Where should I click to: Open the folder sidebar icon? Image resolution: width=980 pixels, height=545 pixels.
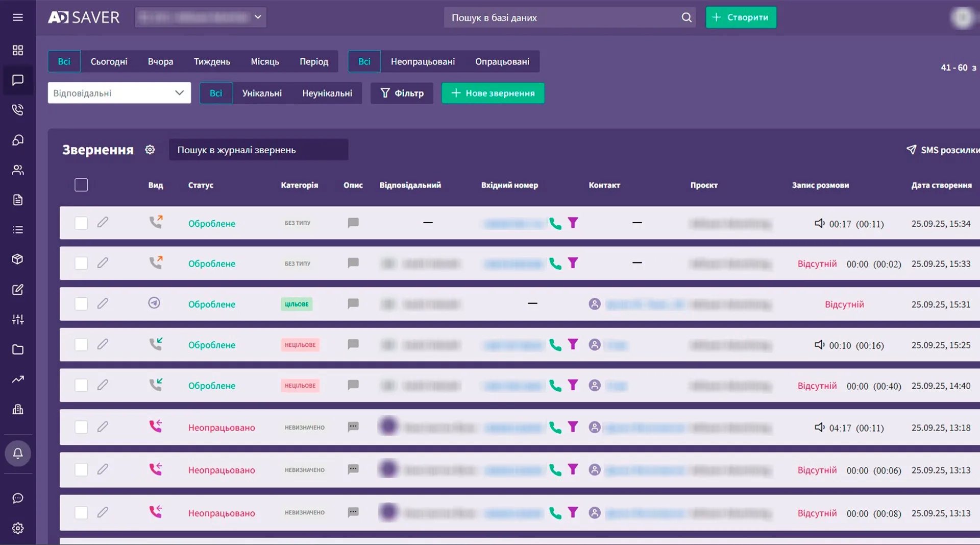click(18, 349)
